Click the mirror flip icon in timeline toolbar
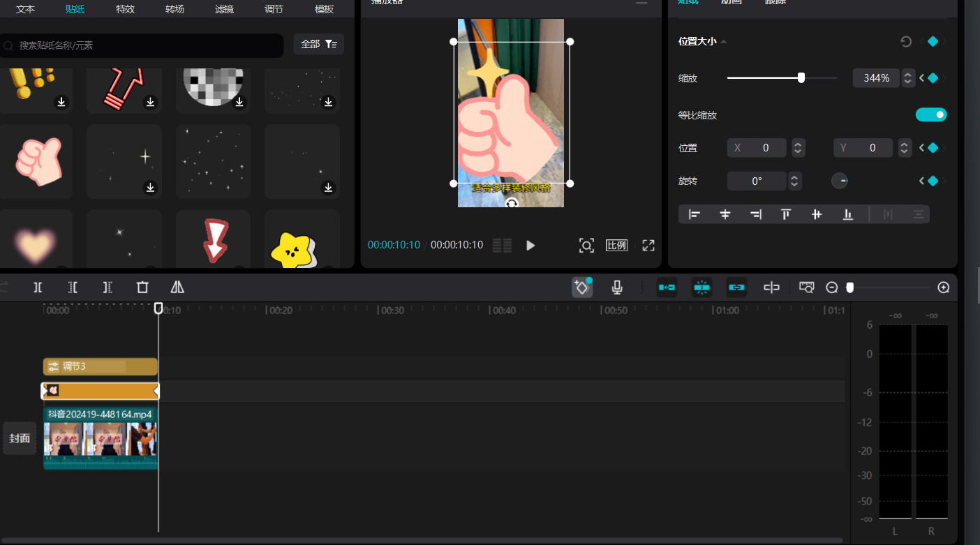Screen dimensions: 980x545 177,287
